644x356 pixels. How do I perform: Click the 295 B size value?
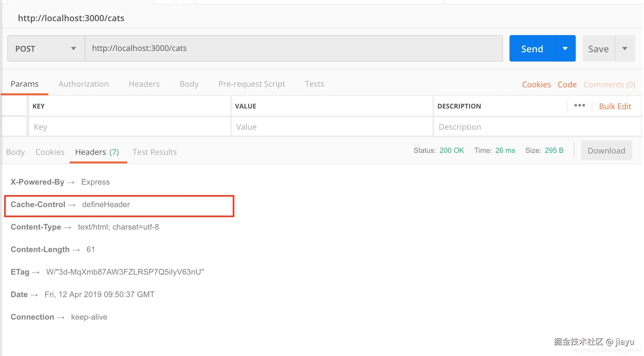[x=554, y=151]
